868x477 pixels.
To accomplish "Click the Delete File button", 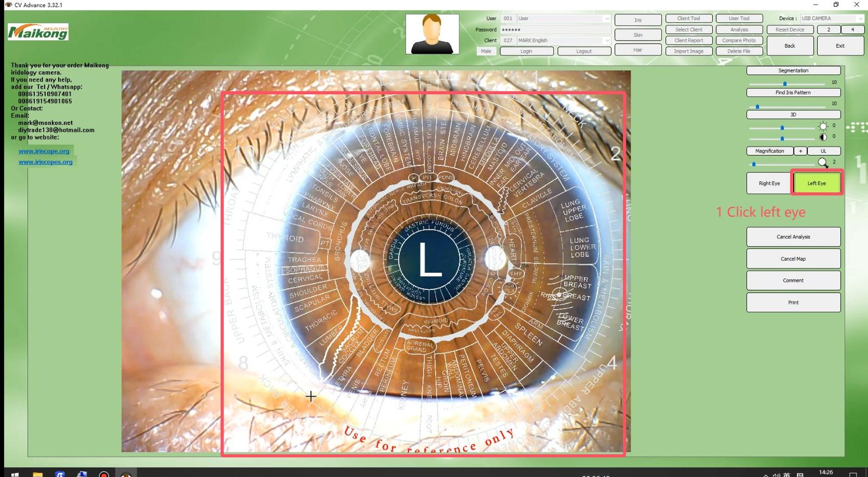I will 739,51.
